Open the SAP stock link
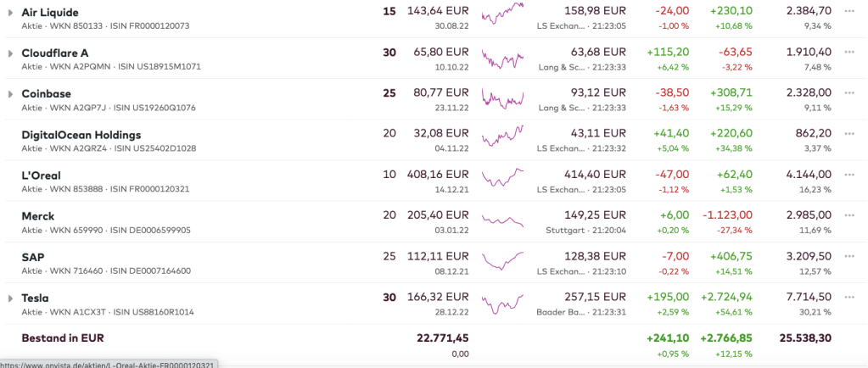The width and height of the screenshot is (868, 368). click(x=33, y=257)
